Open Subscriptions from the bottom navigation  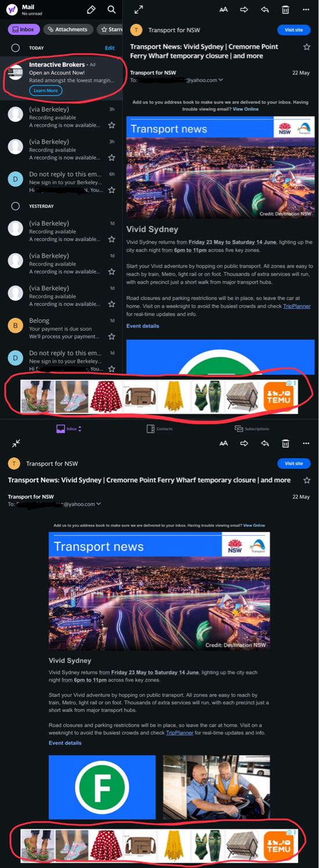point(252,429)
